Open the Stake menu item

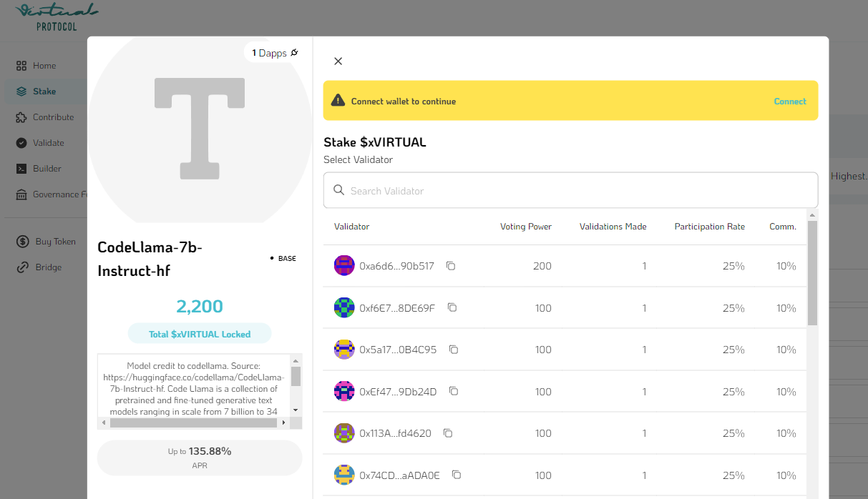tap(45, 92)
